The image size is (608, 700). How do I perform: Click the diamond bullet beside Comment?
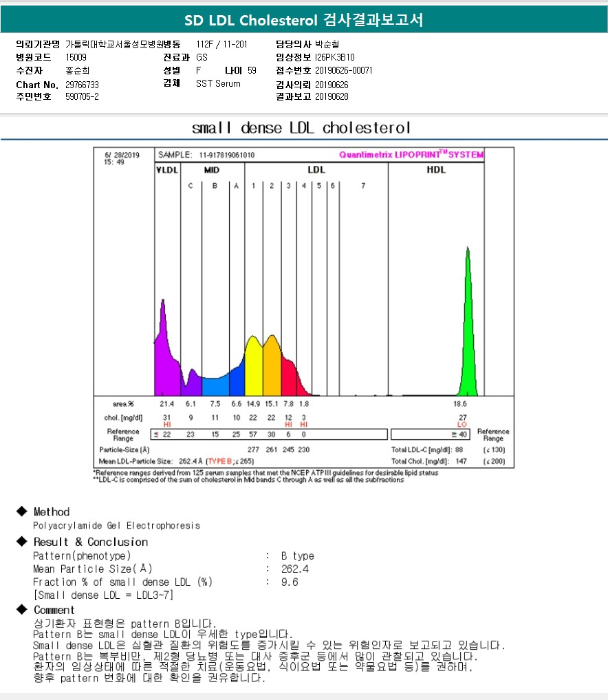[21, 611]
